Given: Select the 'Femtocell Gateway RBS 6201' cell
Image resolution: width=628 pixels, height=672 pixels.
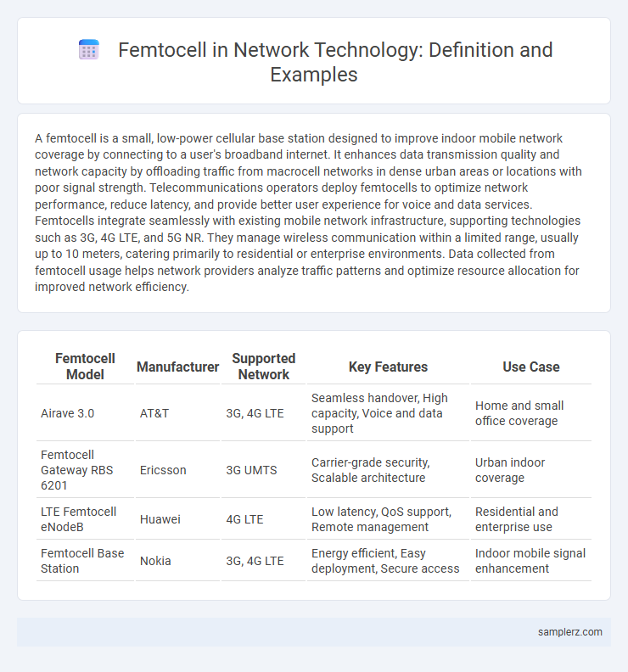Looking at the screenshot, I should (x=85, y=470).
